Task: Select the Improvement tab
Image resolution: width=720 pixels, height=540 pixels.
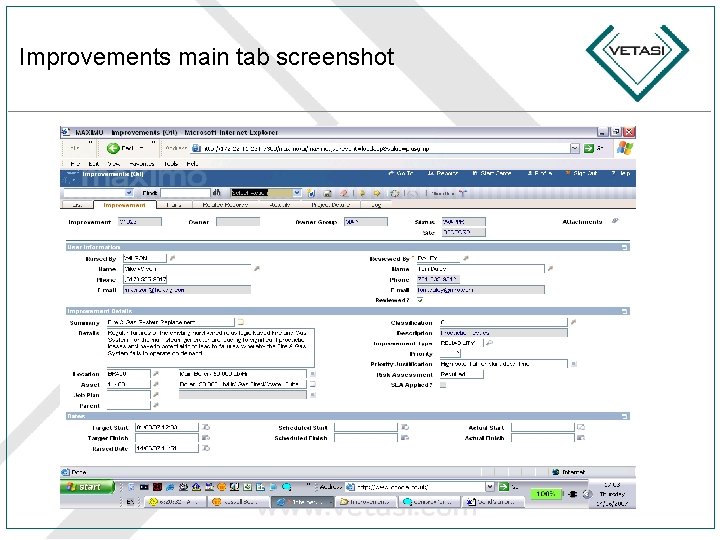Action: point(124,205)
